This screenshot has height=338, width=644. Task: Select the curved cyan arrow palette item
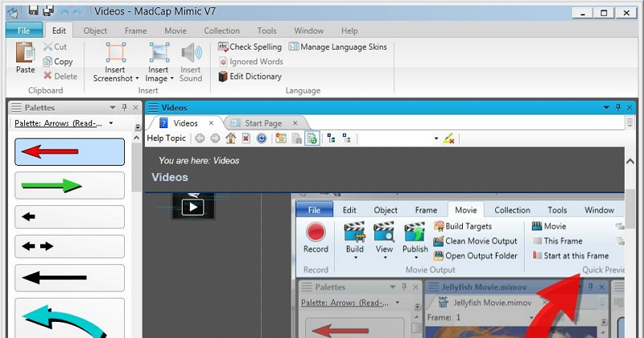pyautogui.click(x=69, y=319)
